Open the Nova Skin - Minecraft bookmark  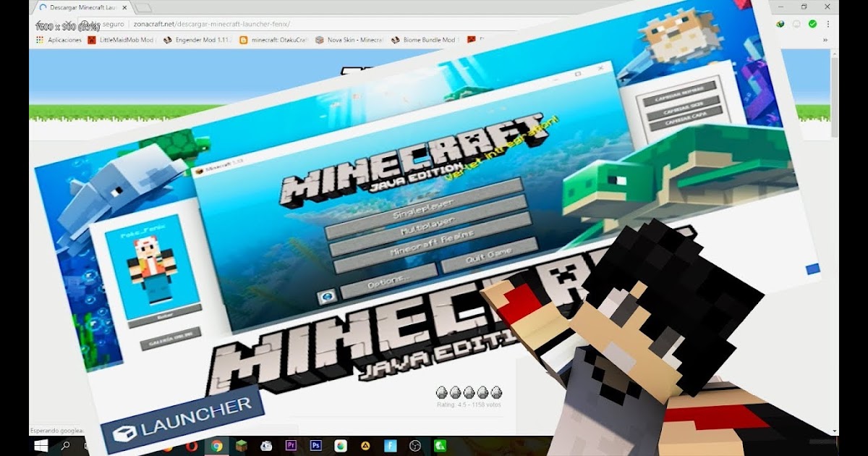click(349, 40)
